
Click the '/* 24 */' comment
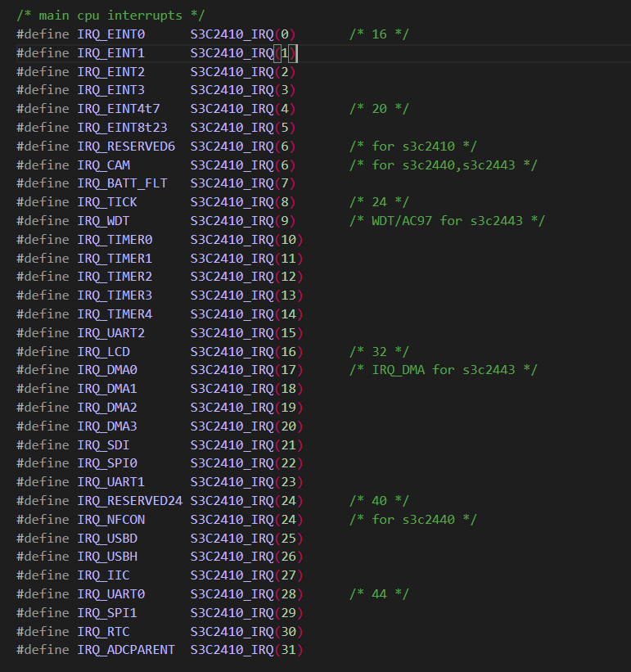tap(380, 202)
